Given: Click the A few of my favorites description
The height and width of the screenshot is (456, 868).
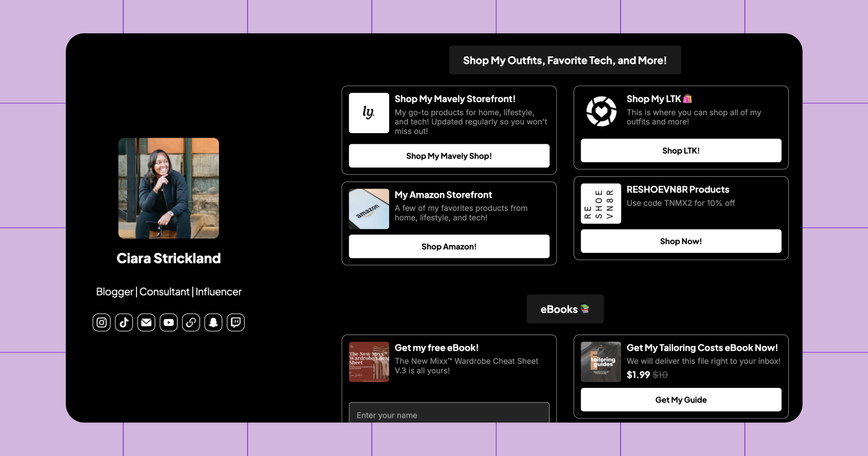Looking at the screenshot, I should 461,213.
